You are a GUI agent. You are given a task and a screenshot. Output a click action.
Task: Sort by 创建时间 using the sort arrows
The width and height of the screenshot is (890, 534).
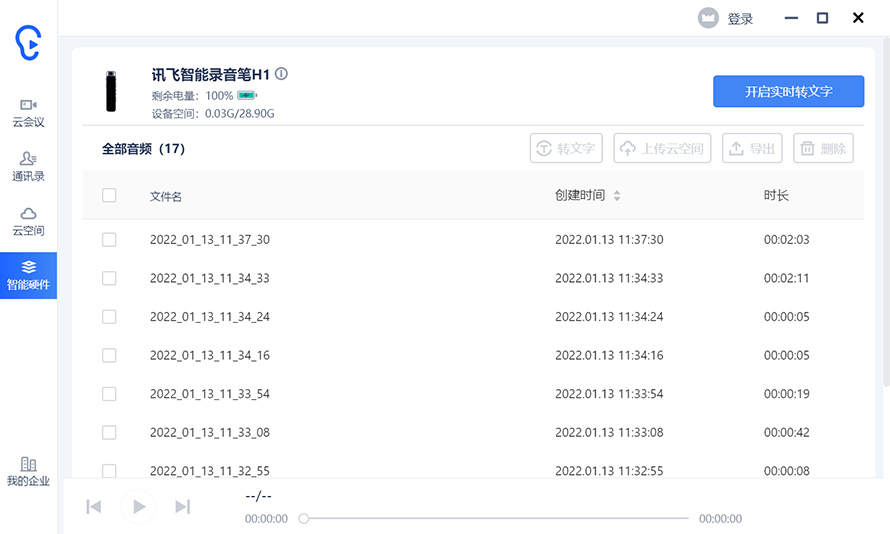coord(617,196)
